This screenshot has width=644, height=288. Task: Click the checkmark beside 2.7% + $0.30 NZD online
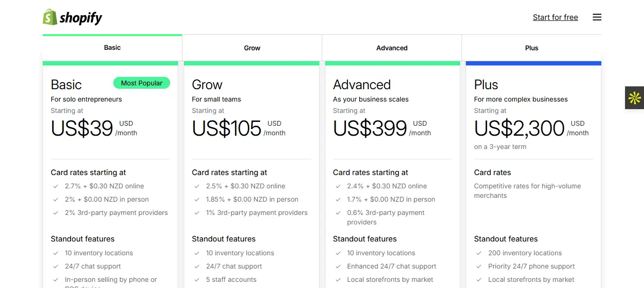(x=55, y=186)
